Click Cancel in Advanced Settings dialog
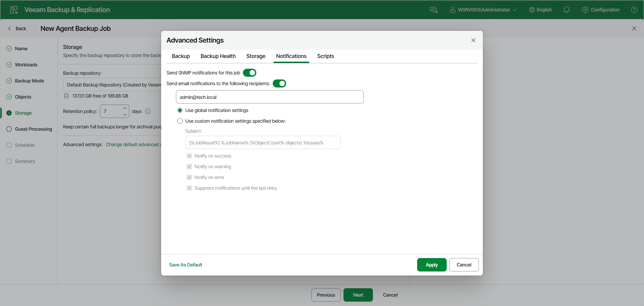 tap(464, 265)
